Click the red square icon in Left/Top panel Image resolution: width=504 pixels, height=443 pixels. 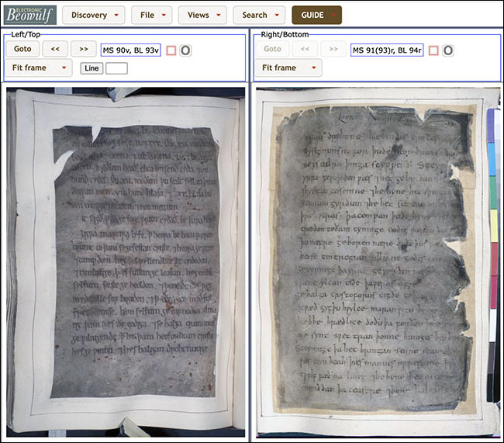[171, 50]
